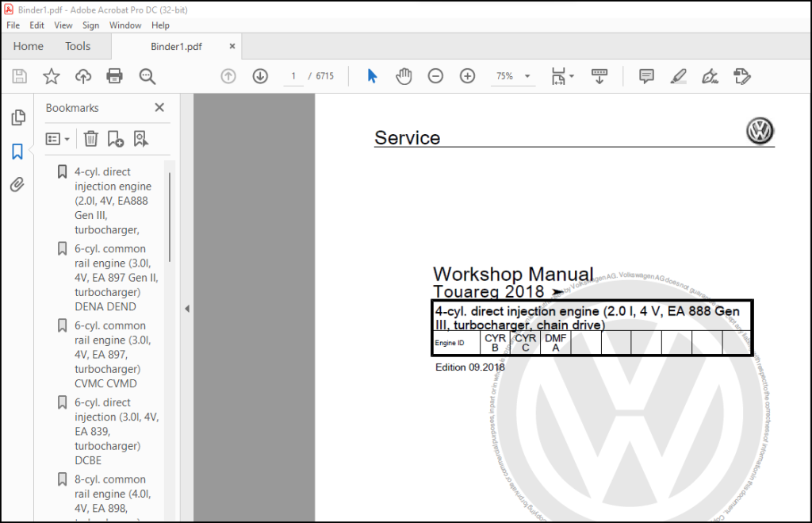This screenshot has width=812, height=523.
Task: Click the 'Edition 09.2018' text
Action: tap(469, 367)
